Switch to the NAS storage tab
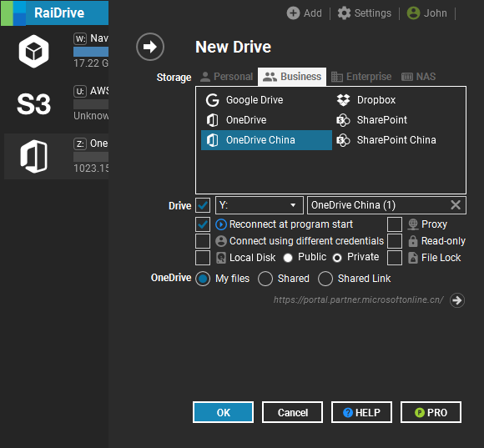This screenshot has height=448, width=484. 419,77
